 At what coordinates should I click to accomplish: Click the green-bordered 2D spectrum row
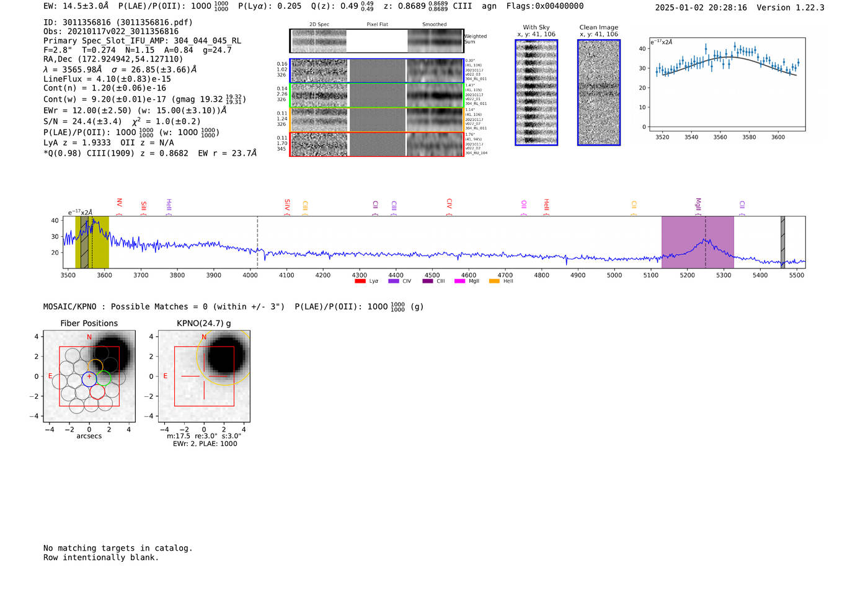(376, 95)
